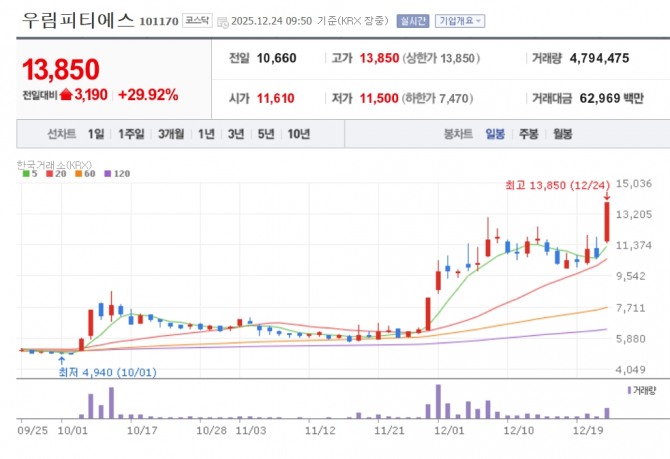The width and height of the screenshot is (670, 459).
Task: Click the purple 120-day moving average swatch
Action: coord(107,174)
